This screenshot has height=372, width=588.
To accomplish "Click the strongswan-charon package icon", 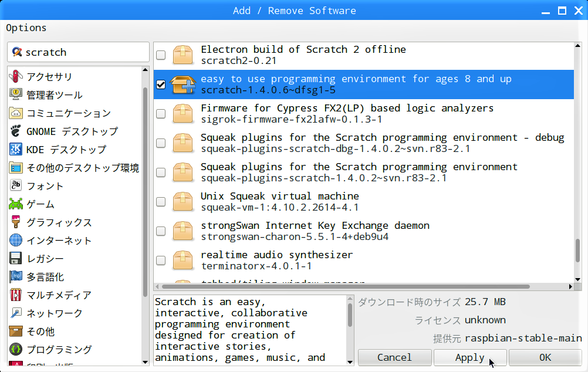I will pos(183,231).
